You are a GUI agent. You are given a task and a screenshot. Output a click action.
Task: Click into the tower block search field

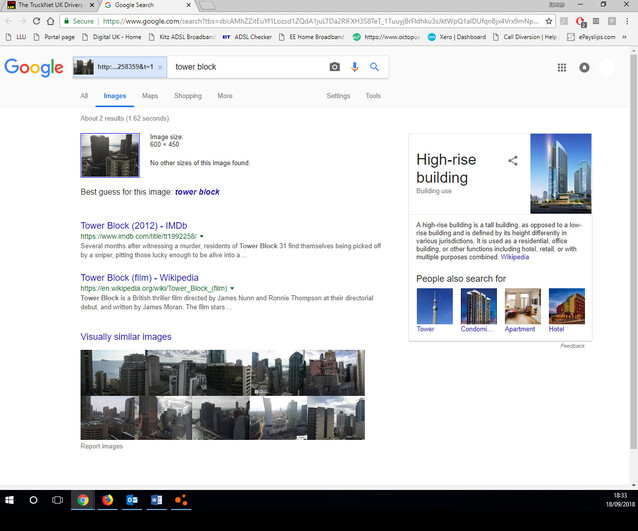coord(248,67)
